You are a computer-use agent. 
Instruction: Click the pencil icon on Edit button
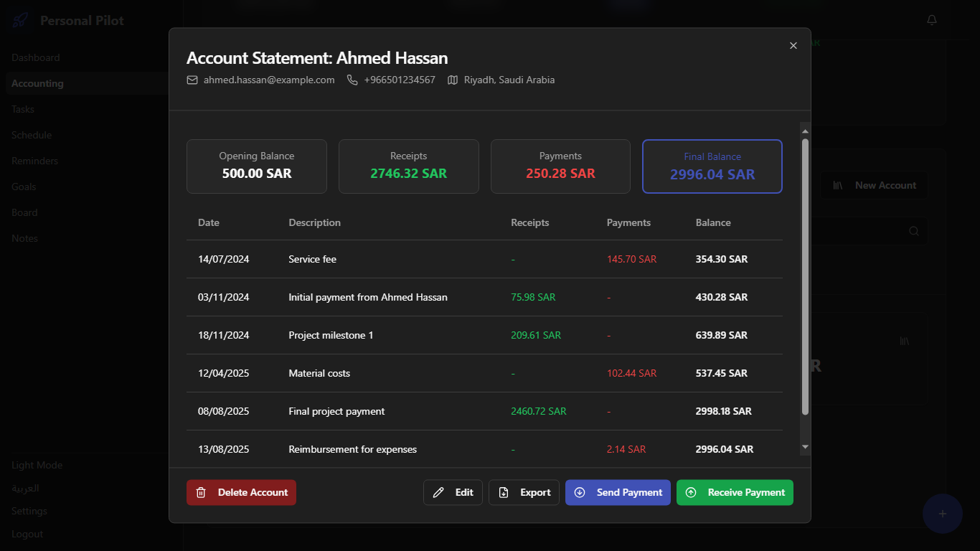pyautogui.click(x=438, y=492)
